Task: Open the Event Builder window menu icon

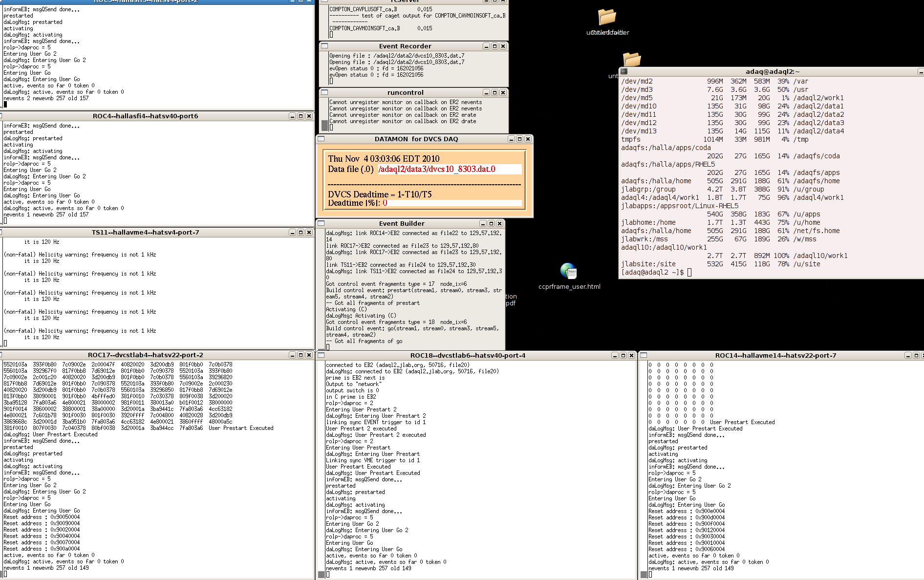Action: tap(321, 223)
